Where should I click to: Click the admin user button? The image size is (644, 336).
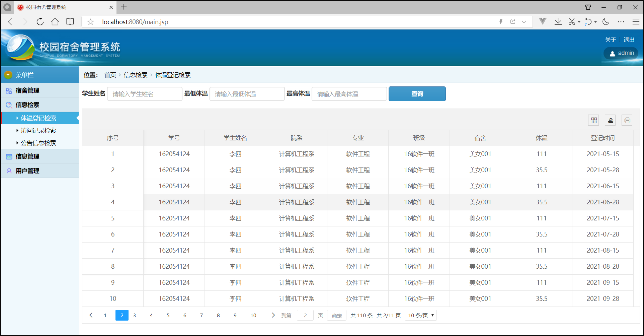click(621, 53)
